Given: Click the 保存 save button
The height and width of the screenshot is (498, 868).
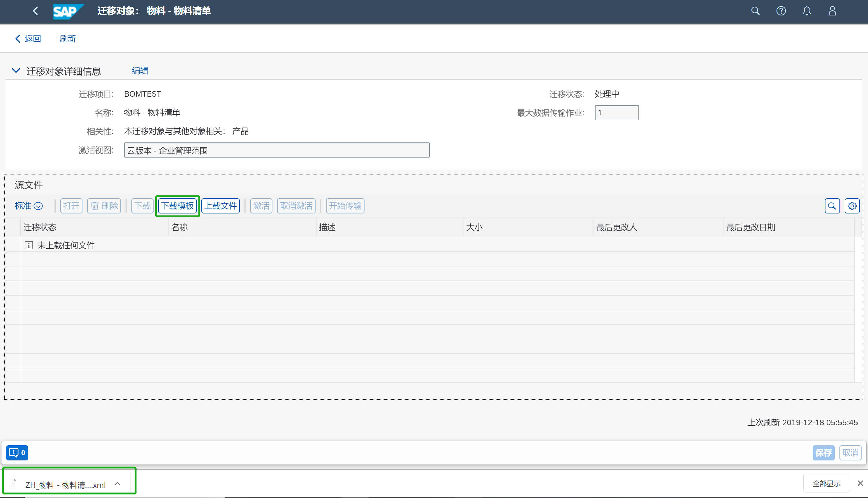Looking at the screenshot, I should coord(823,453).
